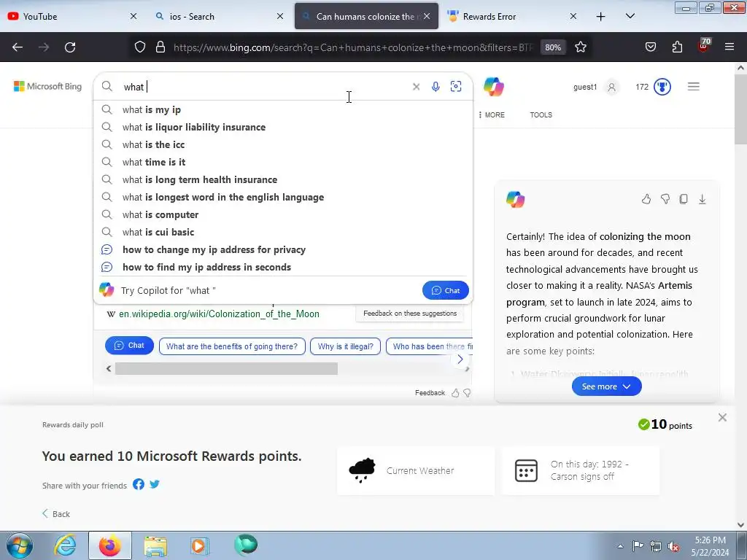Open Copilot icon beside search box
Viewport: 747px width, 560px height.
[494, 87]
